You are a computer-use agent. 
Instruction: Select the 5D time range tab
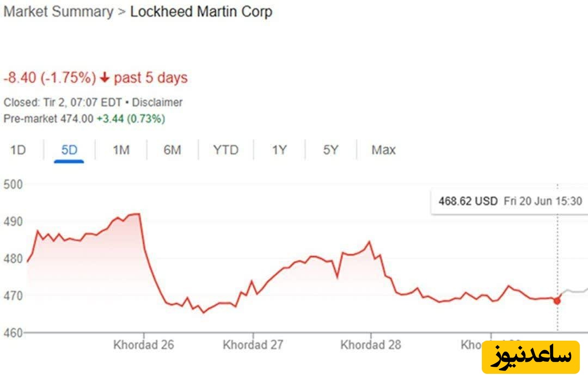[69, 150]
